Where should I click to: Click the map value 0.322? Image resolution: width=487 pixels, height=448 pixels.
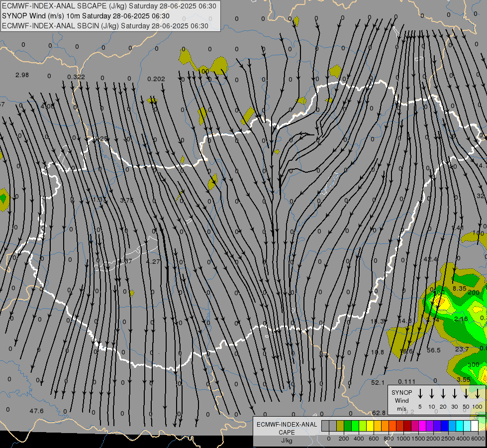pos(76,77)
